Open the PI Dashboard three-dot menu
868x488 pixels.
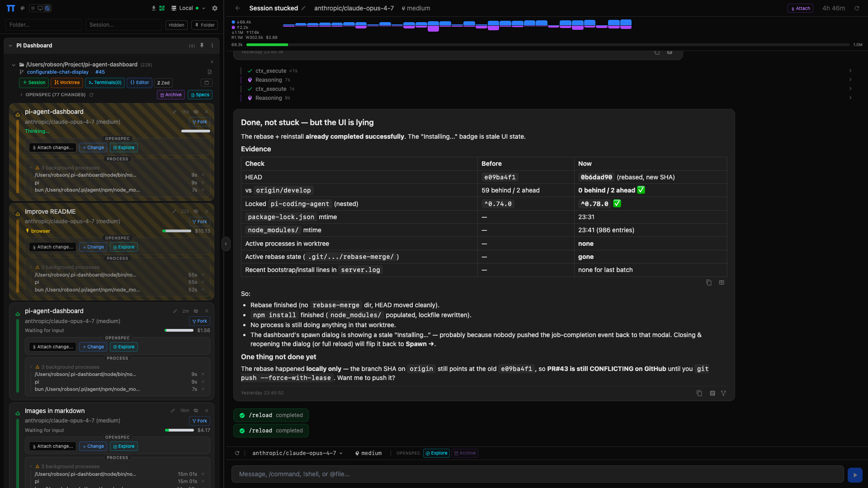click(212, 46)
